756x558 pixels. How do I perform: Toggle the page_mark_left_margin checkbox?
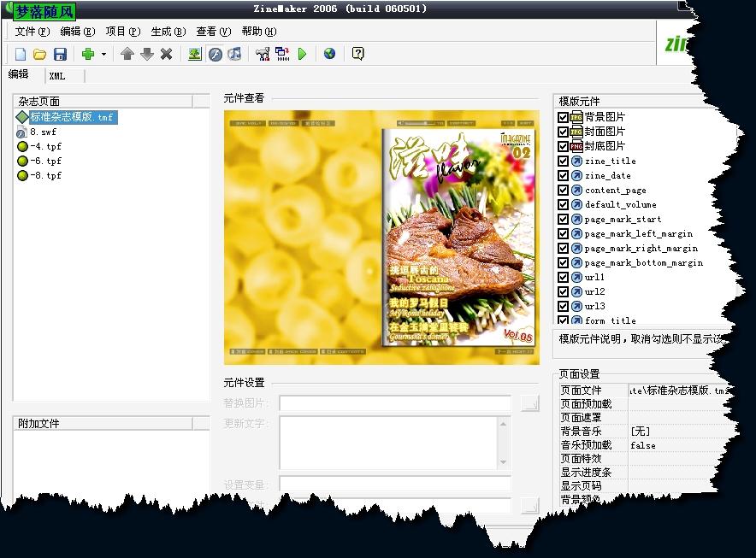pos(563,233)
